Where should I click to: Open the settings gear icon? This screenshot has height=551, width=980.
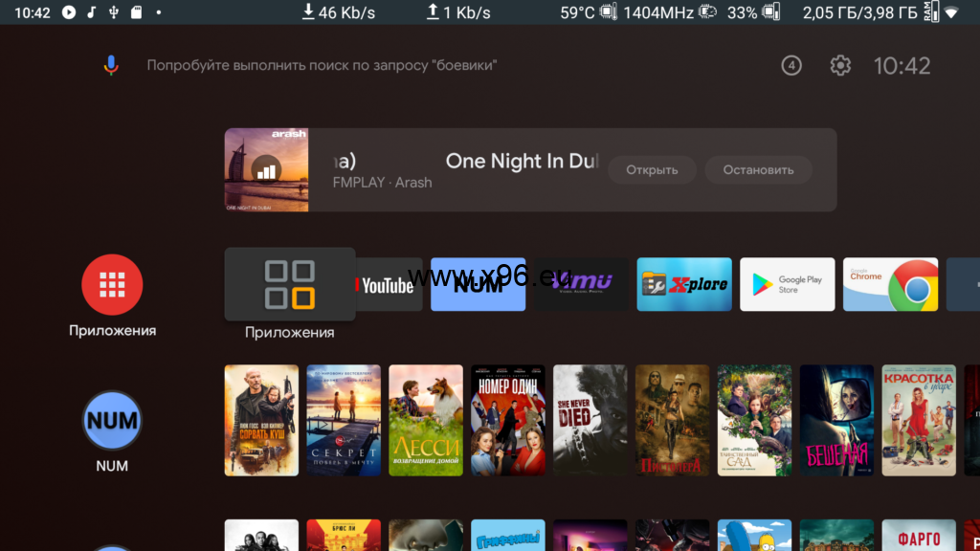(x=840, y=65)
